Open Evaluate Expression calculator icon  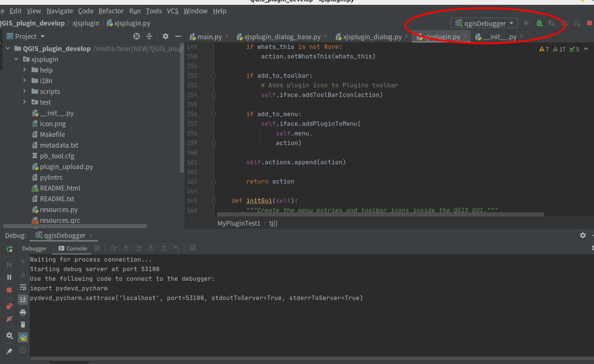193,248
